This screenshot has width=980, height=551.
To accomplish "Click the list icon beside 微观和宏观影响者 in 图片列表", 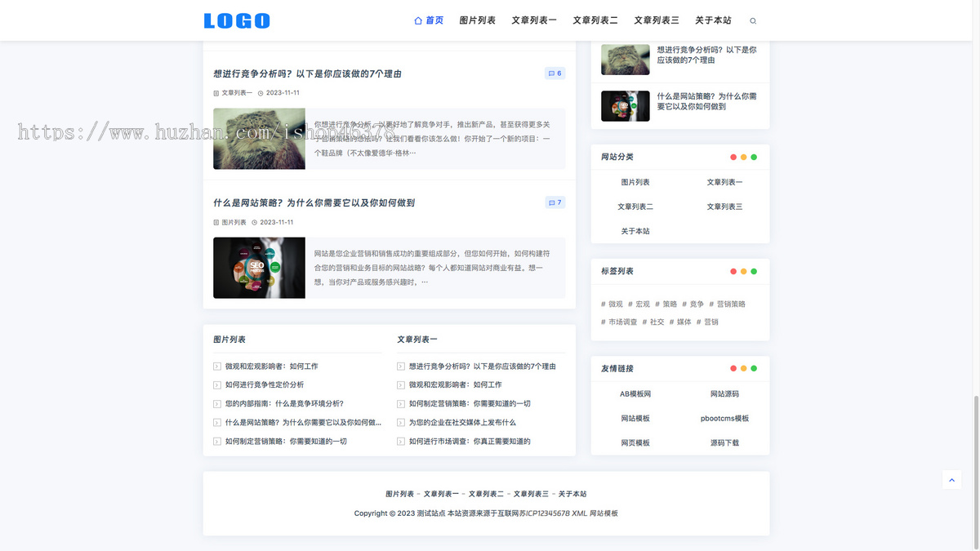I will (217, 367).
